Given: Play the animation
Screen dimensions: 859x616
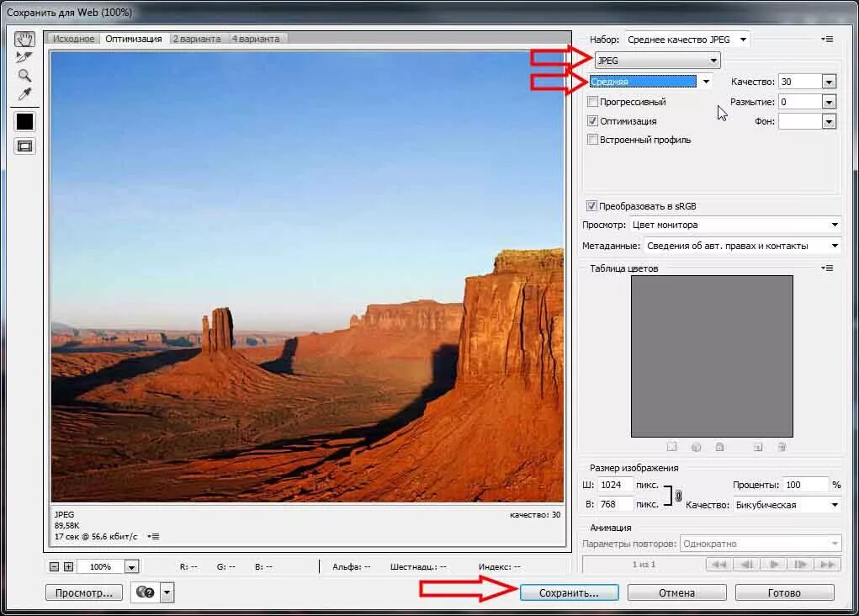Looking at the screenshot, I should 773,565.
